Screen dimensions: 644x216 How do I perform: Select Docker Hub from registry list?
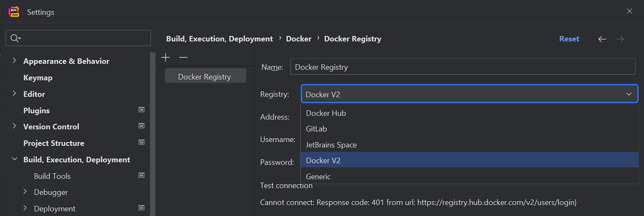click(326, 113)
